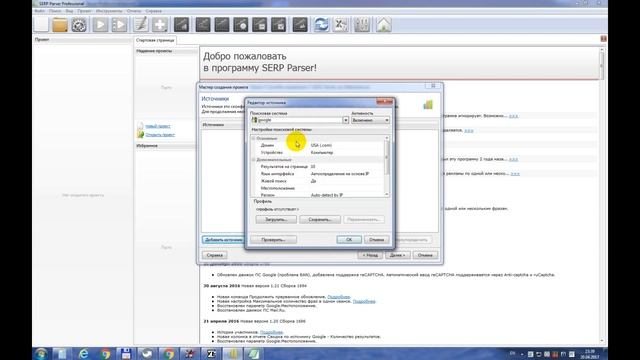
Task: Click the Сохранить profile button
Action: coord(320,220)
